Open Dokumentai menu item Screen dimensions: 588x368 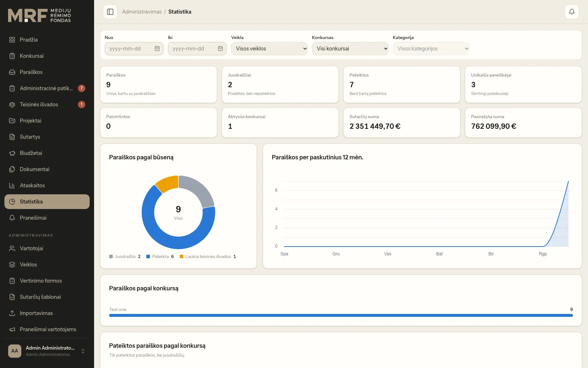[x=47, y=169]
